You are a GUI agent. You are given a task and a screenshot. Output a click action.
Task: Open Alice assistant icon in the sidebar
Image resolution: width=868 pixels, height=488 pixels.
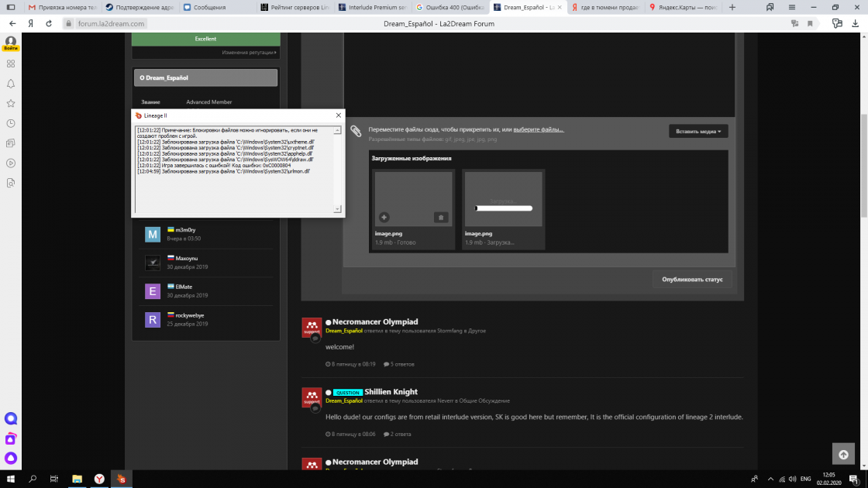11,418
